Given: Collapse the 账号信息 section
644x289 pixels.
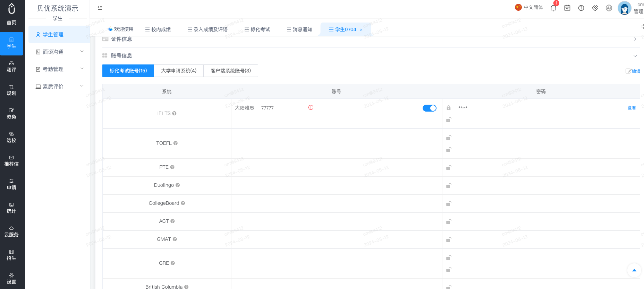Looking at the screenshot, I should click(635, 56).
